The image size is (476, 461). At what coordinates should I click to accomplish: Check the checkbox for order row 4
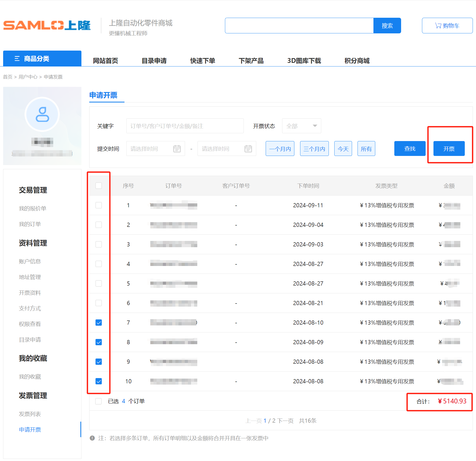pos(99,264)
